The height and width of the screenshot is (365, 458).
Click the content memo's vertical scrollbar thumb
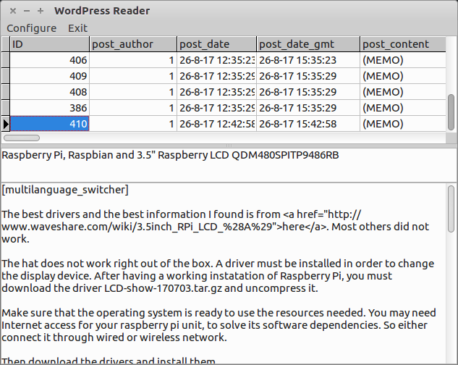point(451,209)
